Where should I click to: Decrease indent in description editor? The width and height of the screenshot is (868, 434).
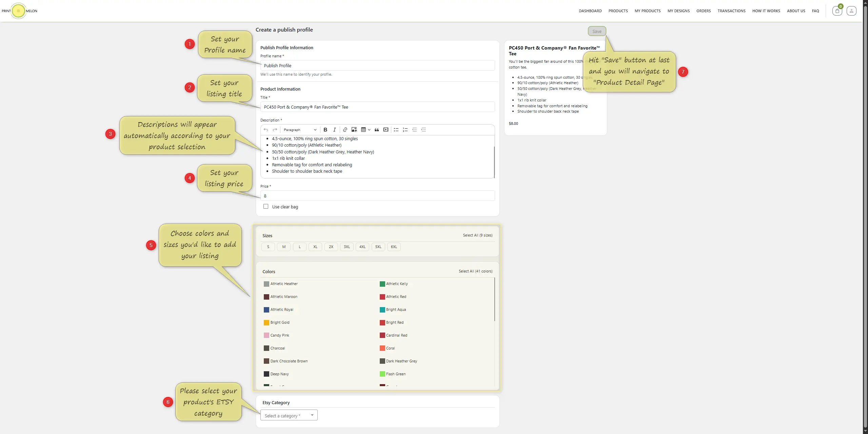coord(414,130)
